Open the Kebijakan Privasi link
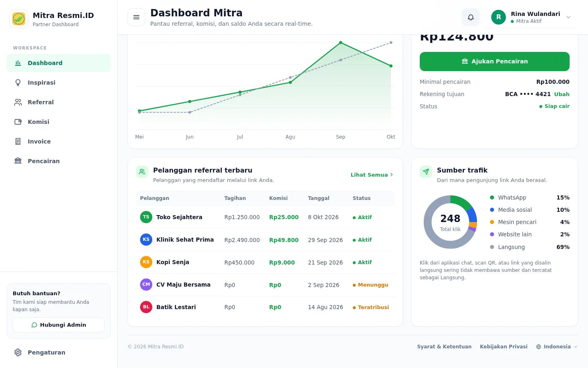The image size is (588, 368). click(x=503, y=347)
